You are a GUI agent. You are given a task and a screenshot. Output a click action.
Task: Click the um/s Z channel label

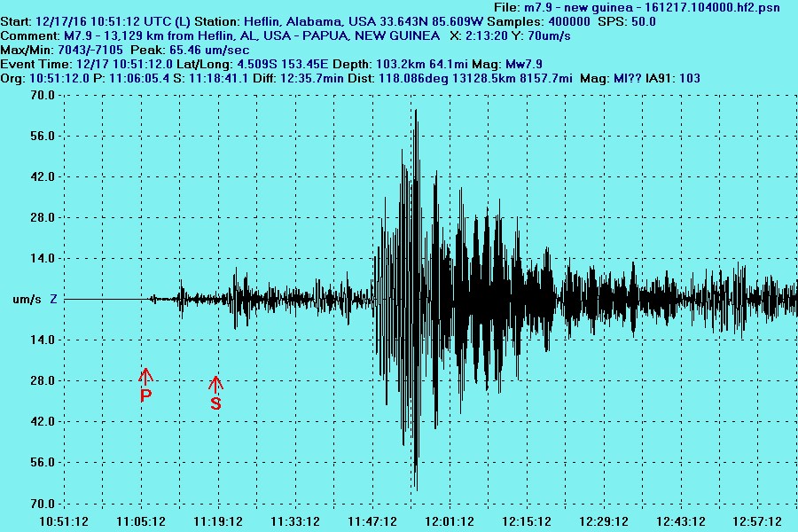pyautogui.click(x=35, y=300)
